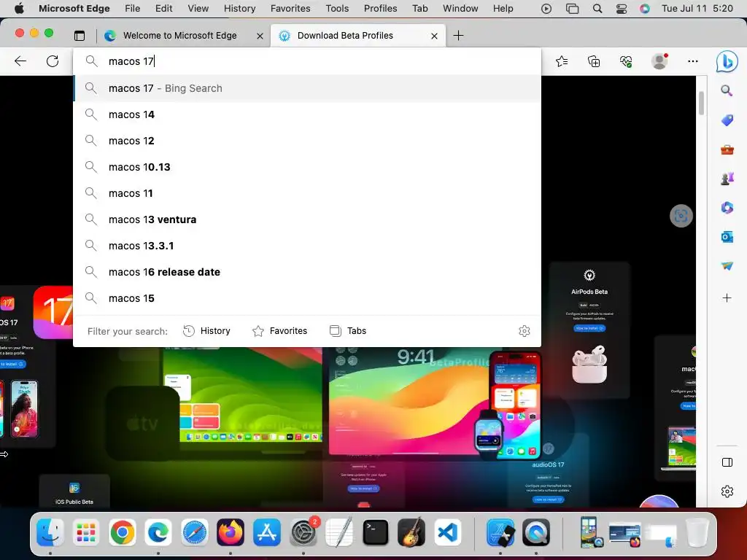Image resolution: width=747 pixels, height=560 pixels.
Task: Launch Google Chrome from the Dock
Action: pos(122,532)
